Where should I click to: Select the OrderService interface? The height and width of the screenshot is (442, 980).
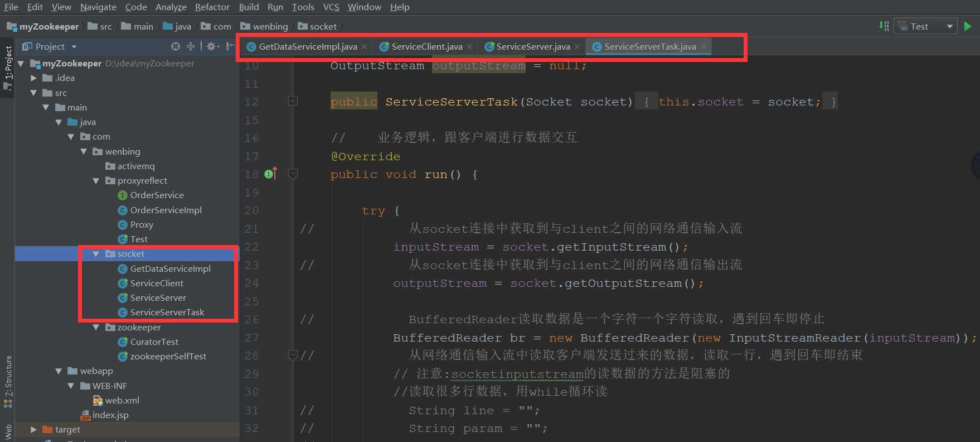pos(151,195)
